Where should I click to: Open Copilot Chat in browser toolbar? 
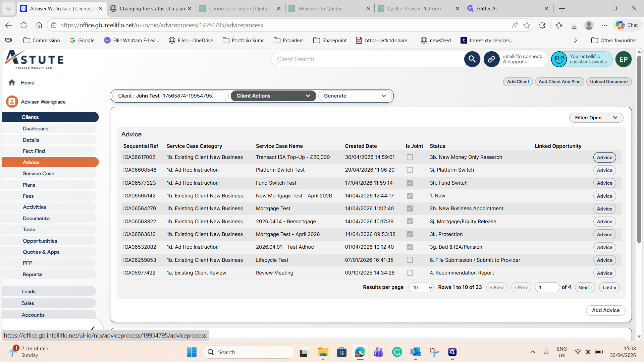(627, 25)
